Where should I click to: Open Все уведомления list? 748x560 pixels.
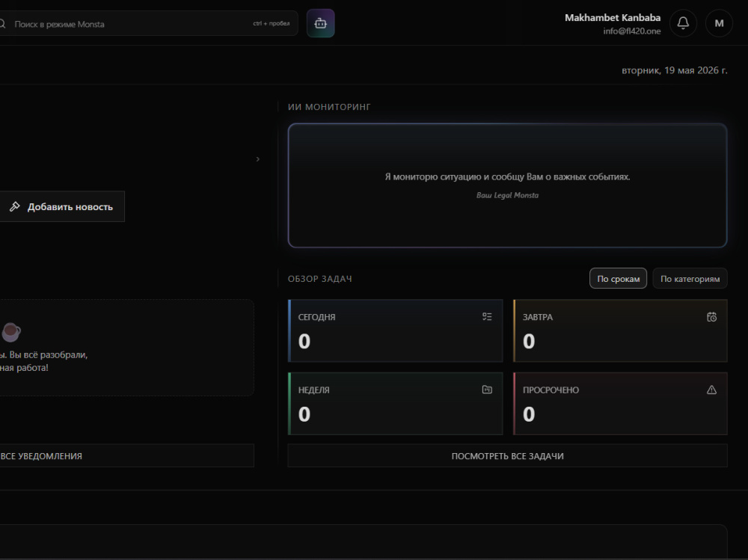tap(127, 456)
